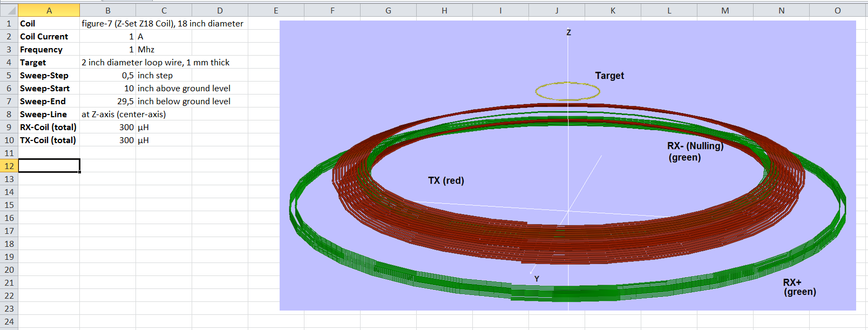Image resolution: width=868 pixels, height=330 pixels.
Task: Click the RX-Coil '300' value cell
Action: point(108,127)
